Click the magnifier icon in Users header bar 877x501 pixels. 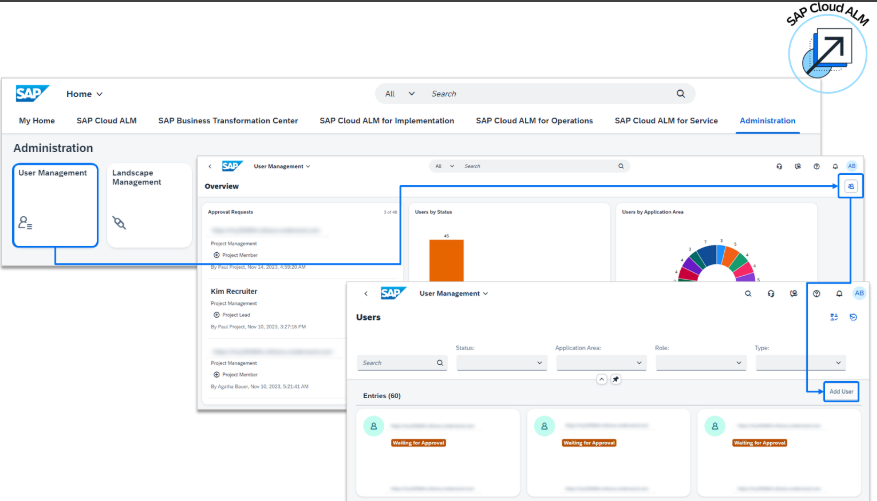click(748, 293)
